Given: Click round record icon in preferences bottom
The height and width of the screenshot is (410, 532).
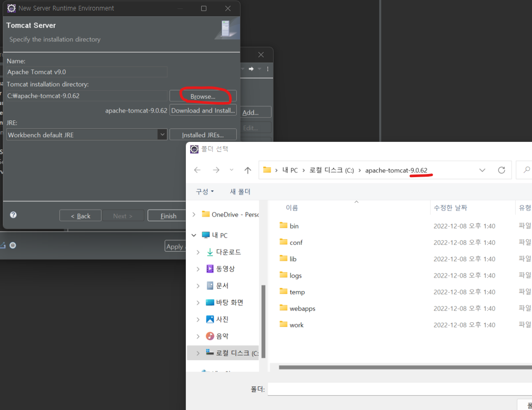Looking at the screenshot, I should pyautogui.click(x=13, y=245).
